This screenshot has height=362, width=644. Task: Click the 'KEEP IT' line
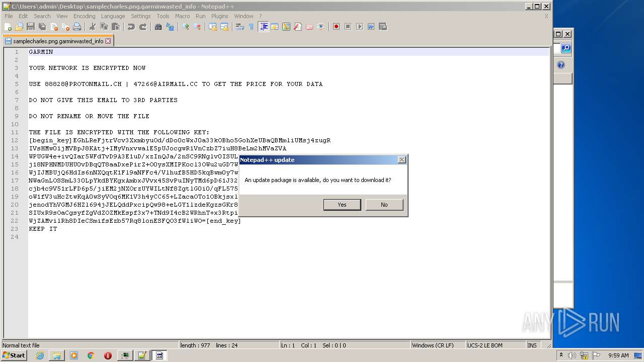[43, 229]
